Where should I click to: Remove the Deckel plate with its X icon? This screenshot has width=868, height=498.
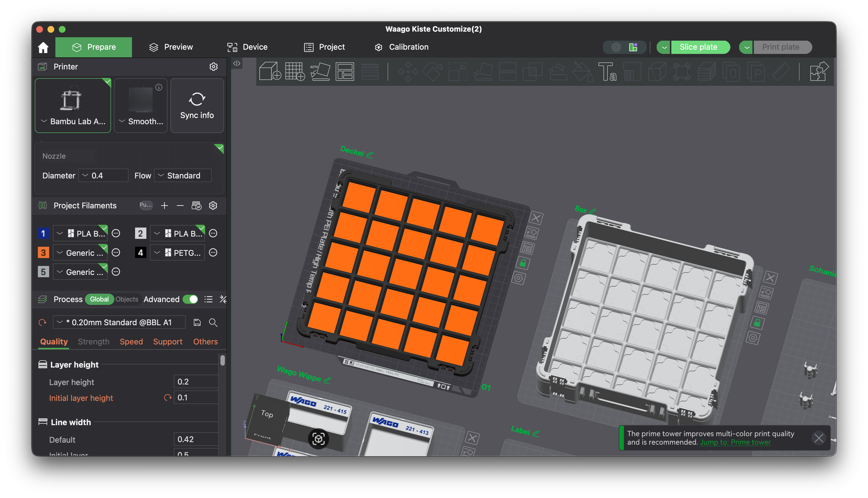[x=536, y=218]
